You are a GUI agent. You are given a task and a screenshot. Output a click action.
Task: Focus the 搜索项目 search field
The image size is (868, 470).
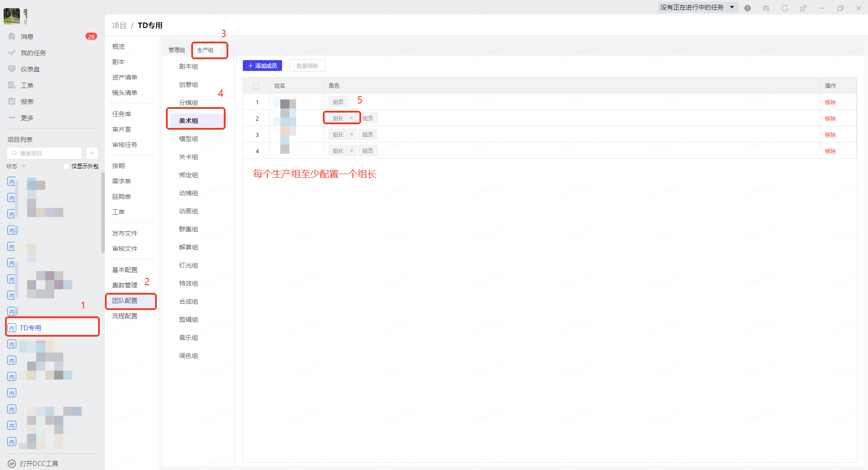(44, 153)
